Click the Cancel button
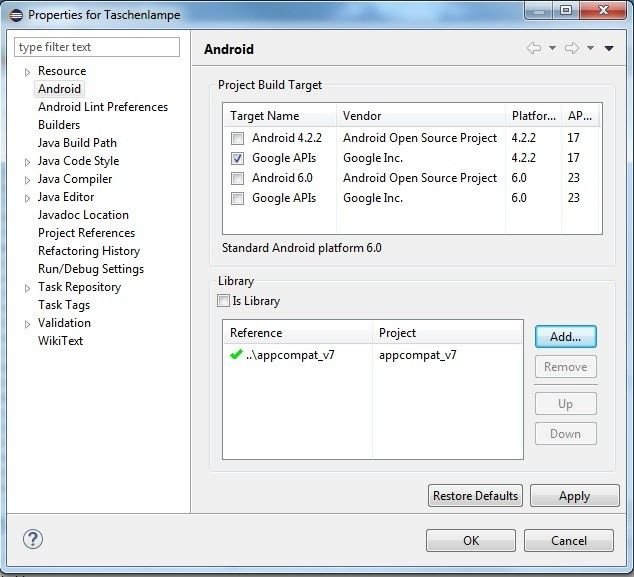The image size is (634, 577). click(568, 541)
